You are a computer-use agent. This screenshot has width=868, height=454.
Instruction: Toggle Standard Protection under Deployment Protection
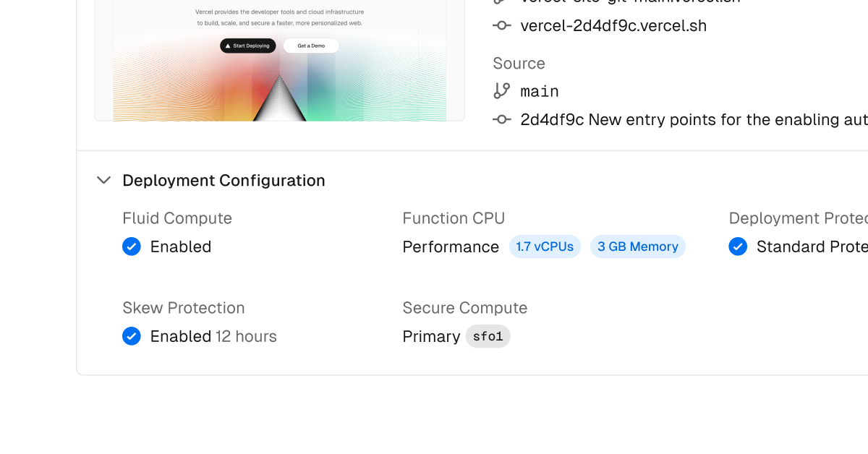[738, 247]
